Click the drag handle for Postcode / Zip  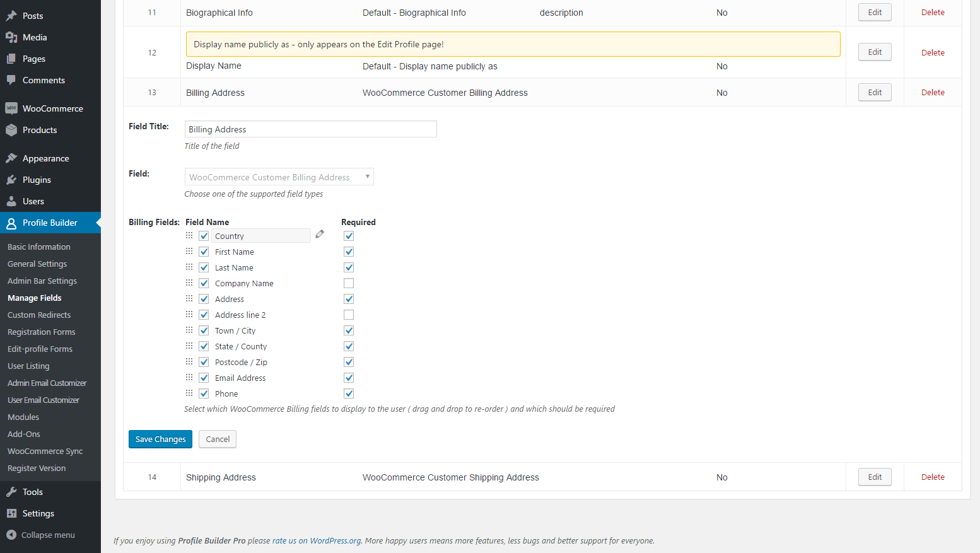[x=189, y=361]
